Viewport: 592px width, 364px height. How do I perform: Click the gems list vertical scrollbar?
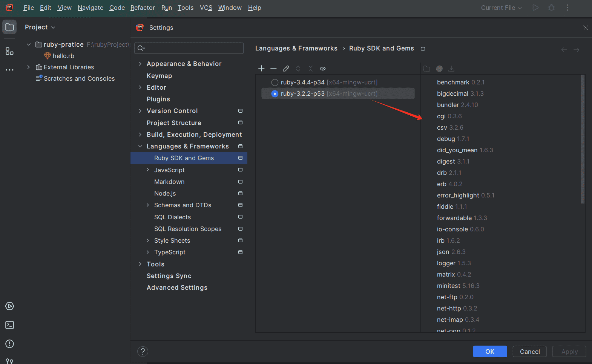point(582,139)
